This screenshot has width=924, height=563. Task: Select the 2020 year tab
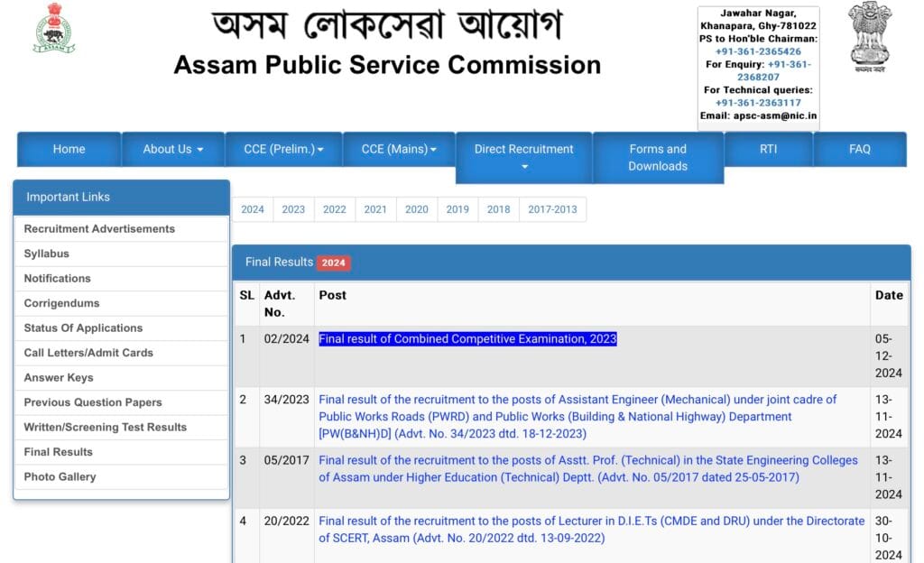click(417, 209)
